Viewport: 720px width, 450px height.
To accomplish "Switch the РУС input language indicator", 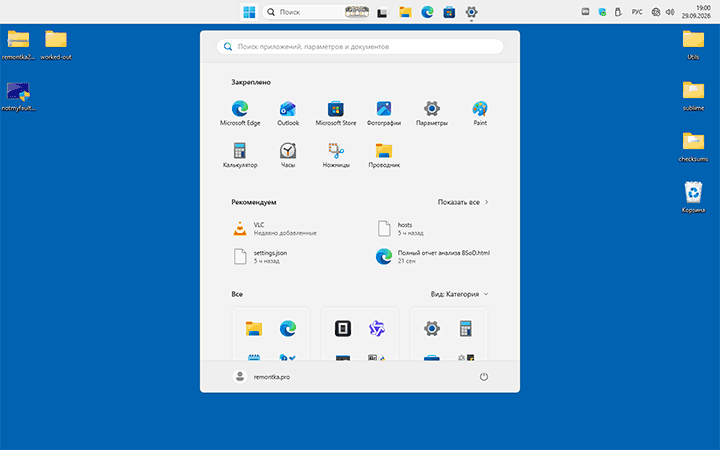I will click(x=637, y=12).
